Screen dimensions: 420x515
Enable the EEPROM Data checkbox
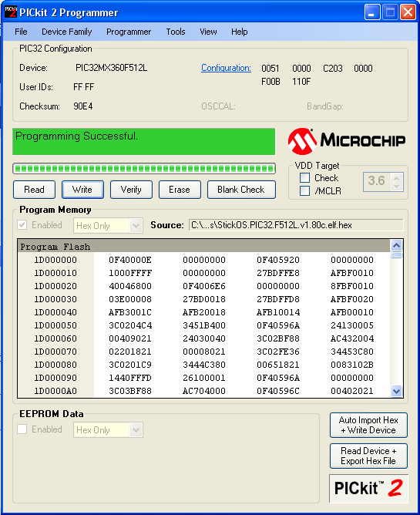[x=22, y=429]
